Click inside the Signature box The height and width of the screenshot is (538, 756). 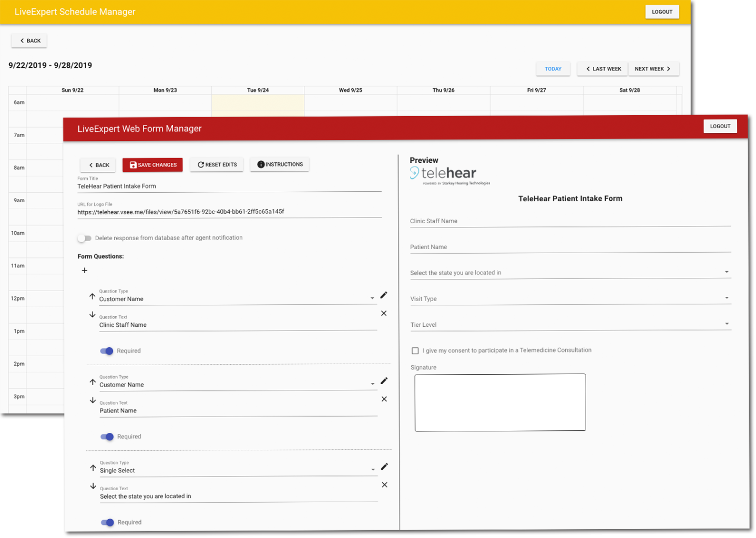(500, 402)
